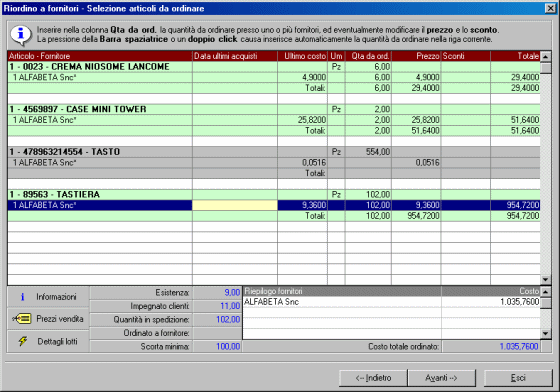Open Prezzi vendita
This screenshot has width=560, height=392.
click(48, 319)
